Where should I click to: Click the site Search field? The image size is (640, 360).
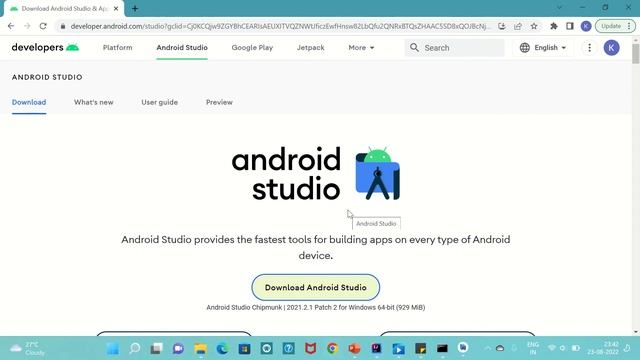tap(455, 48)
